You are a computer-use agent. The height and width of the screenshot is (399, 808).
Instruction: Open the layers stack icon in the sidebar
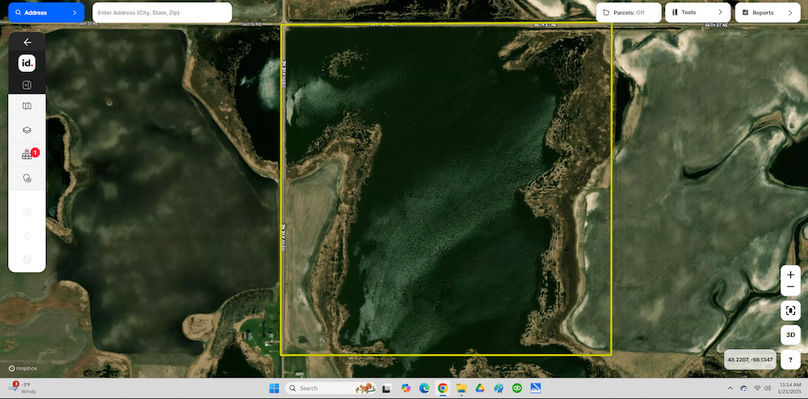(27, 130)
